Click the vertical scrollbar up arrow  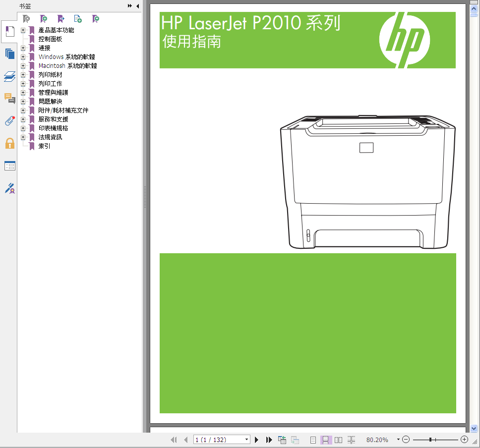474,9
